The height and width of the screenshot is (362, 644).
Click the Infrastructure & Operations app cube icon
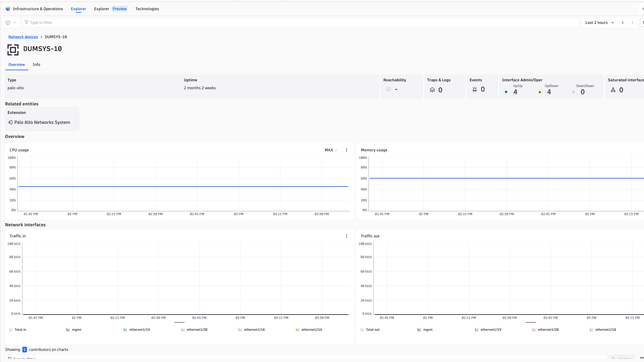point(8,9)
